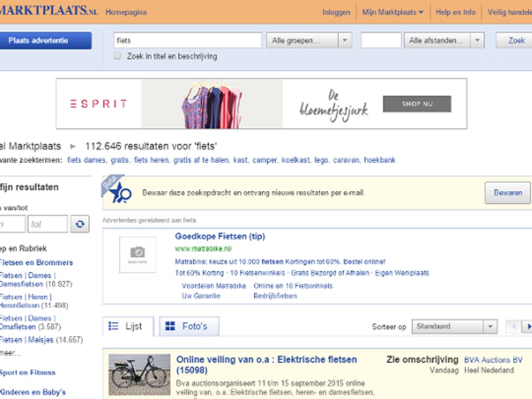The width and height of the screenshot is (532, 399).
Task: Click the refresh icon next to price filter
Action: pos(79,224)
